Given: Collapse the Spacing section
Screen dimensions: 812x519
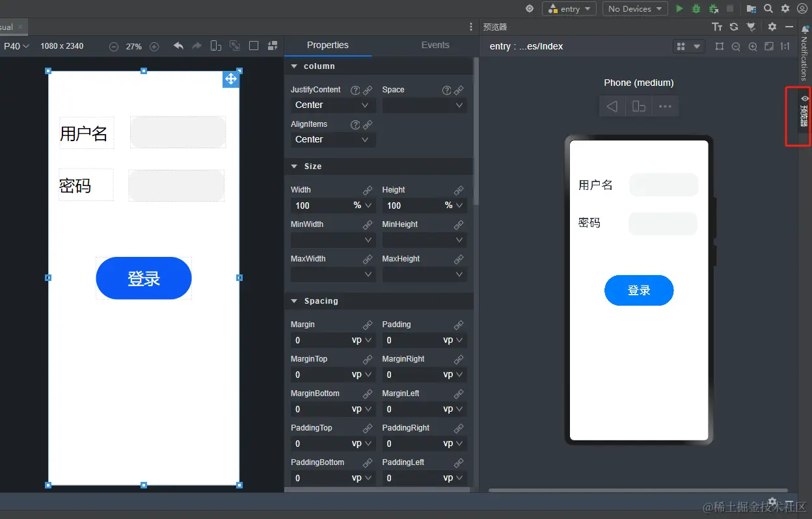Looking at the screenshot, I should (294, 301).
